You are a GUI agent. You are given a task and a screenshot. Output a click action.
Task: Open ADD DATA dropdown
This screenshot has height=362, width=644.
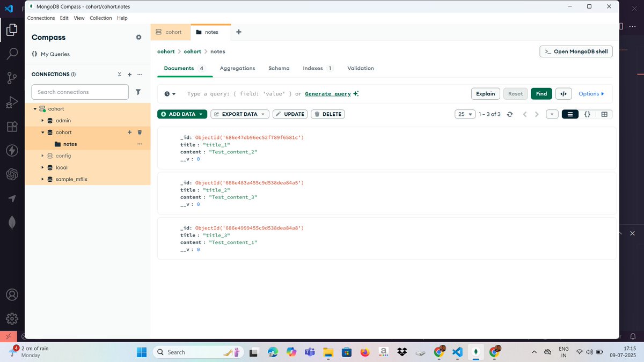182,114
